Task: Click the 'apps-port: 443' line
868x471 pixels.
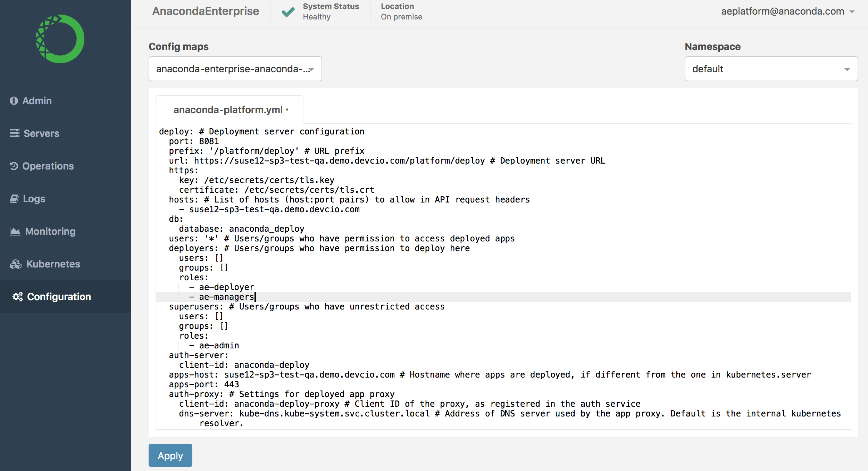Action: pyautogui.click(x=204, y=385)
